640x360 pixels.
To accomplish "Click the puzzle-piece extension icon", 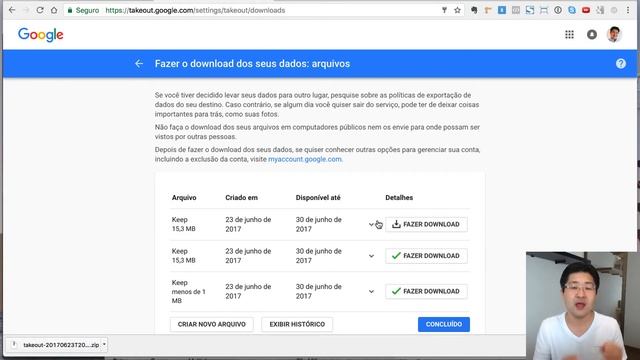I will [600, 10].
